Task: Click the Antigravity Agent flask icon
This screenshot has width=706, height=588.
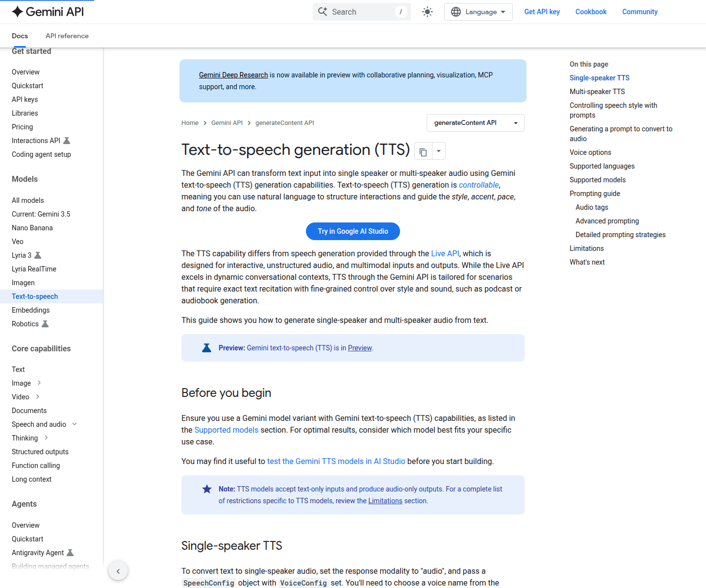Action: [x=70, y=553]
